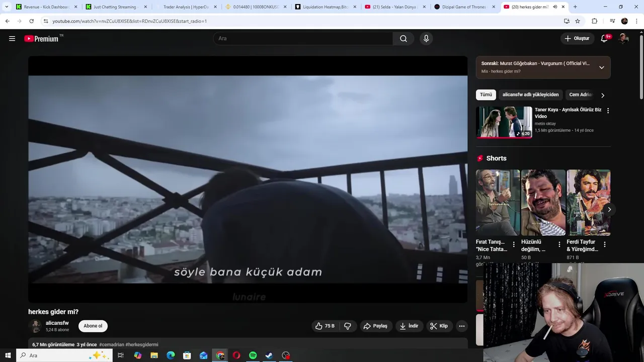Open Chrome profile avatar
This screenshot has height=362, width=644.
click(624, 21)
